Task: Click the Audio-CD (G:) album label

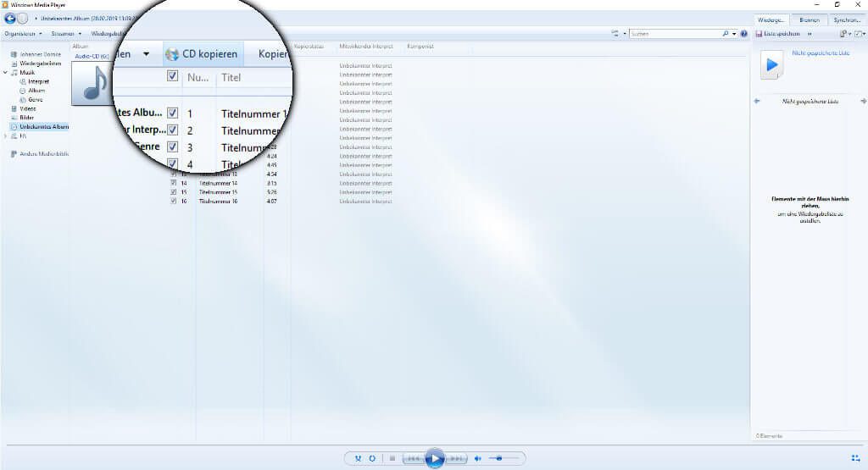Action: click(x=92, y=57)
